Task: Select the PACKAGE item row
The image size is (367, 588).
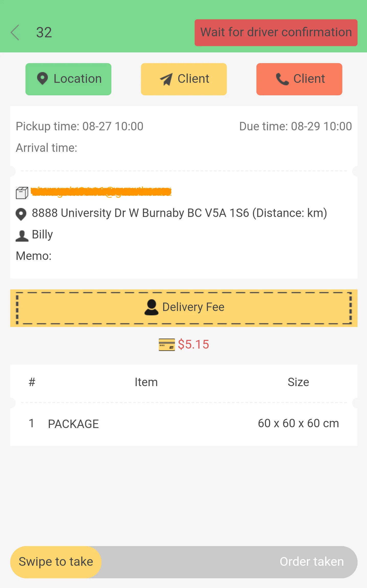Action: click(184, 424)
